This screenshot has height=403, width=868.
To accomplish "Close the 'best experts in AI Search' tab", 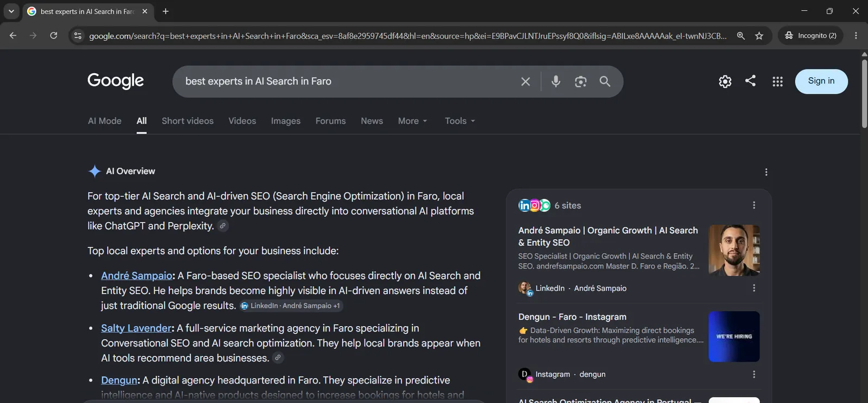I will 145,11.
